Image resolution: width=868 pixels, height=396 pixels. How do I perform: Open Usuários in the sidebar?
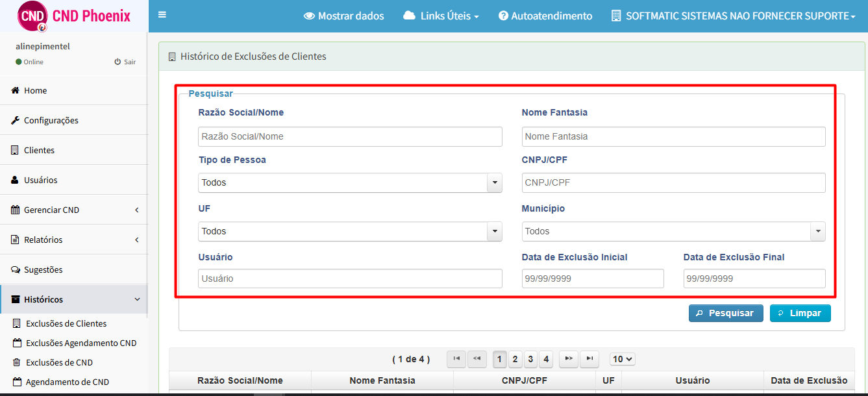[74, 180]
